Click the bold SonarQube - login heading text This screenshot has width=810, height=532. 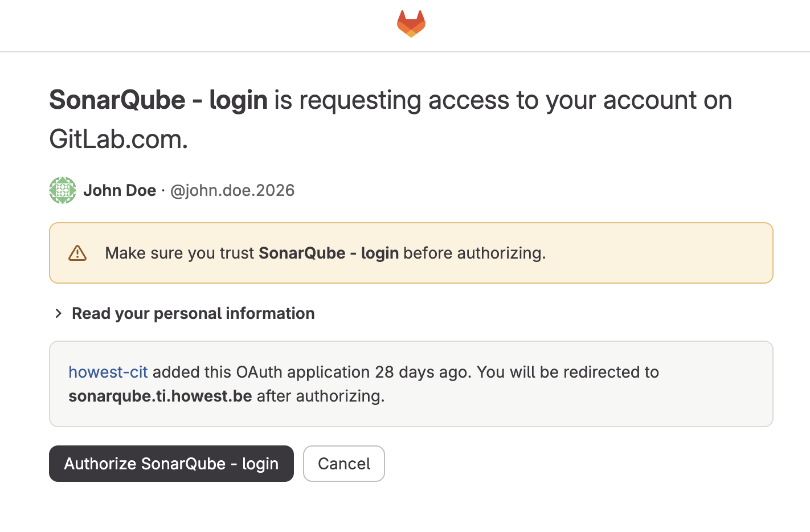point(158,100)
